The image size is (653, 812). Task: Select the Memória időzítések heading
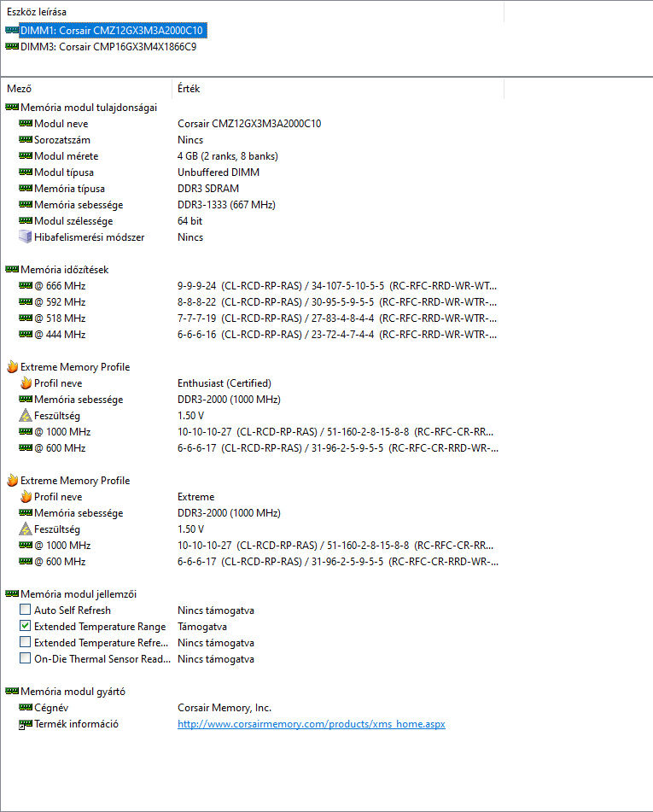(65, 269)
